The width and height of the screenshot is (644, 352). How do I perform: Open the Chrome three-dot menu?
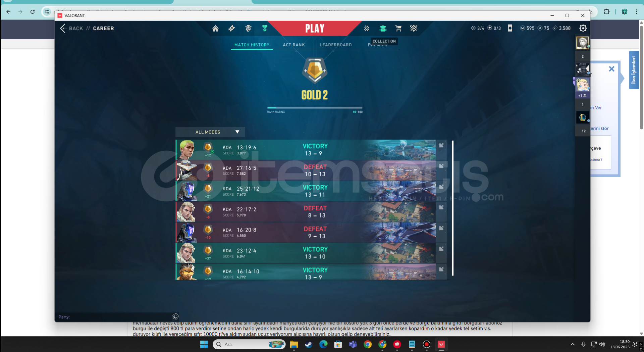coord(636,12)
